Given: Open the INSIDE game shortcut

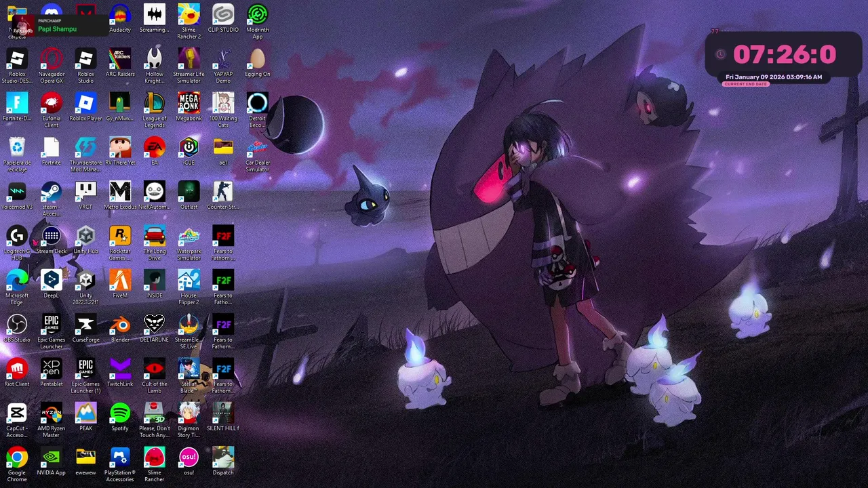Looking at the screenshot, I should (155, 280).
